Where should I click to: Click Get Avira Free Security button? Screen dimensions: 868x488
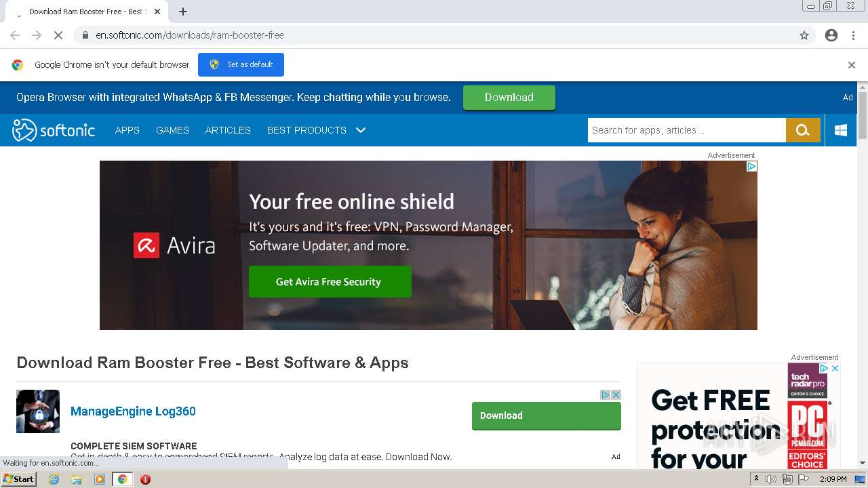[x=330, y=281]
